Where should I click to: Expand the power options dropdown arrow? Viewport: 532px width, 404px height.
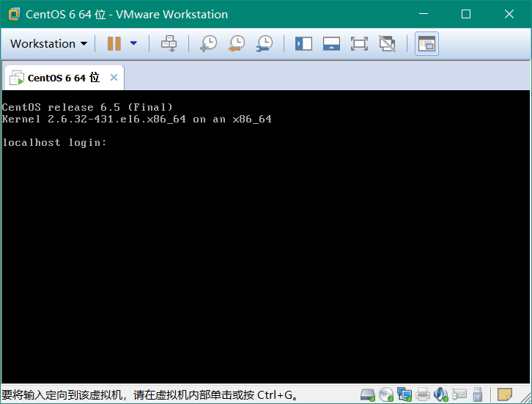tap(133, 43)
